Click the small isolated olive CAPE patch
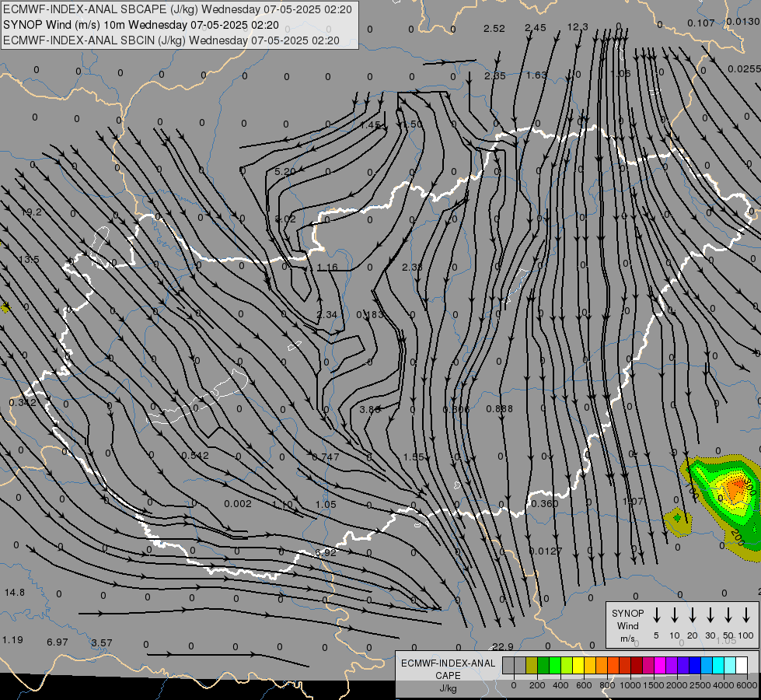The width and height of the screenshot is (761, 700). 678,521
